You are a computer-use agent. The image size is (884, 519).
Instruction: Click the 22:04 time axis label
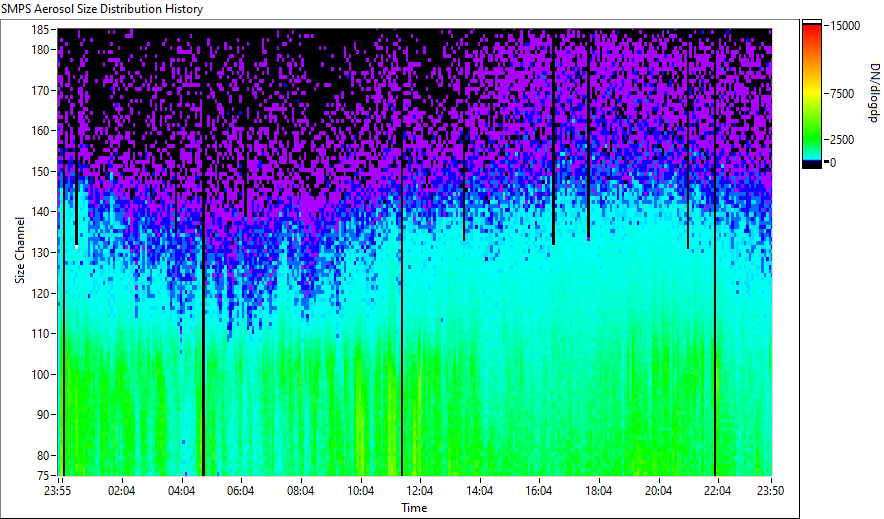coord(718,491)
